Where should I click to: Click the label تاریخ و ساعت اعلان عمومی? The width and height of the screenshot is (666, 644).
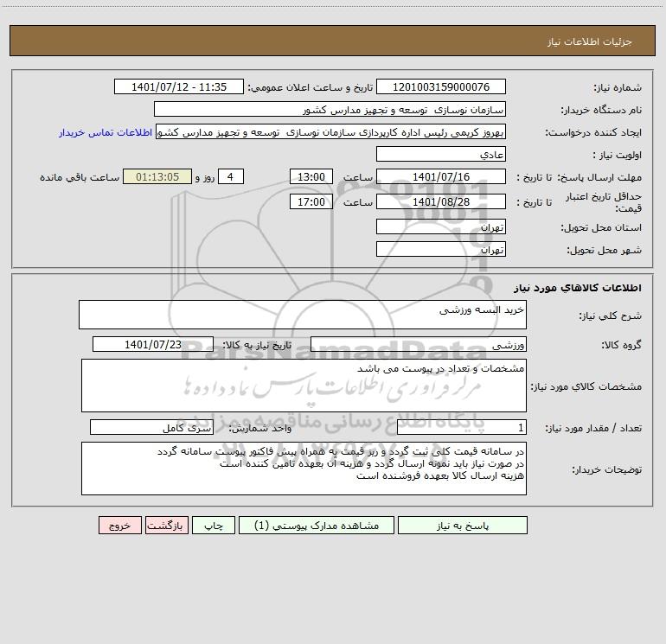pyautogui.click(x=311, y=87)
